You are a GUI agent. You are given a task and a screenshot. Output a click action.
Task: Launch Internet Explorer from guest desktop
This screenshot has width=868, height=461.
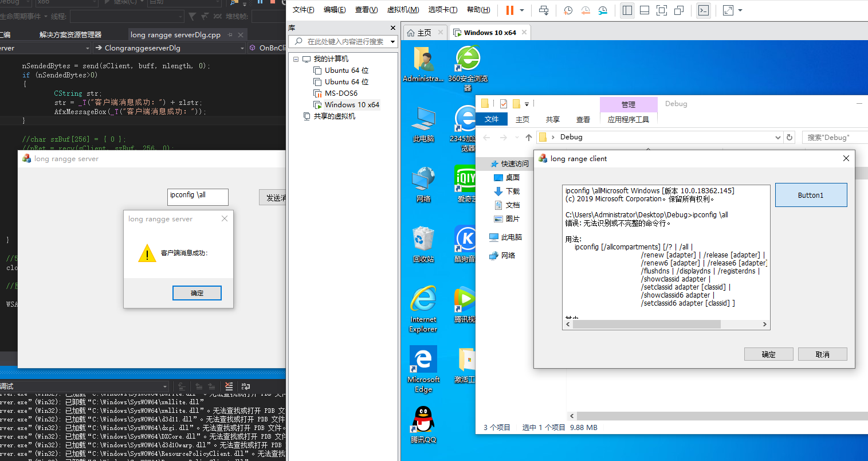(423, 310)
